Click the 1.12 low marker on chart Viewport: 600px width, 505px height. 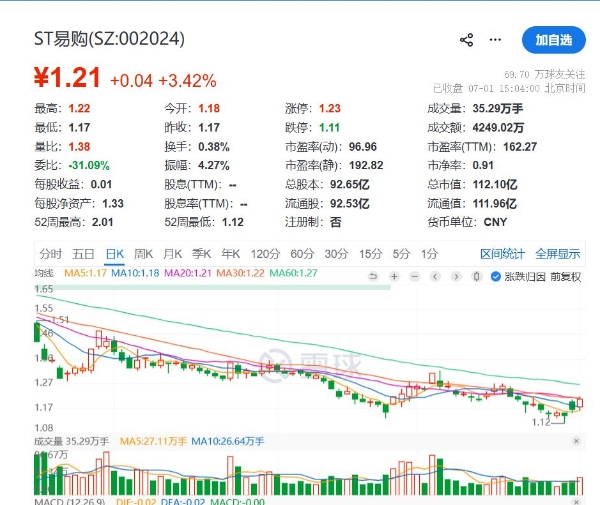(541, 422)
